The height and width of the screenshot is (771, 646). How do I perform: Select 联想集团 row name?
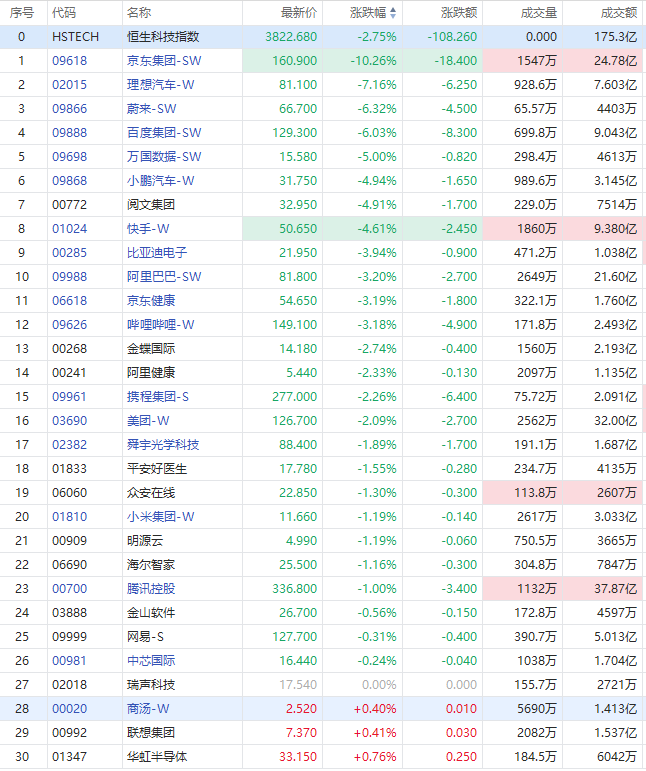[151, 733]
